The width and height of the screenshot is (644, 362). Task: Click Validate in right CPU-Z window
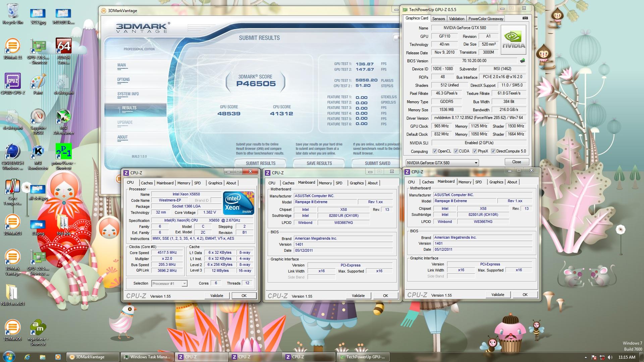click(x=498, y=295)
